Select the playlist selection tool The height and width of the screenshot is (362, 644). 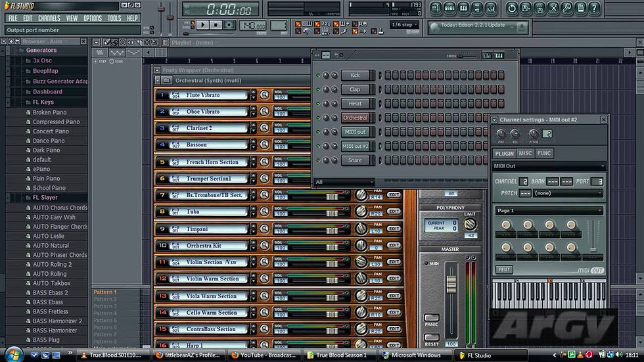[x=147, y=42]
